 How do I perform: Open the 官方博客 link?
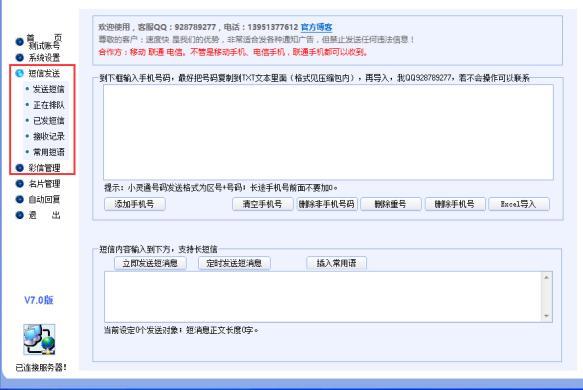coord(316,27)
